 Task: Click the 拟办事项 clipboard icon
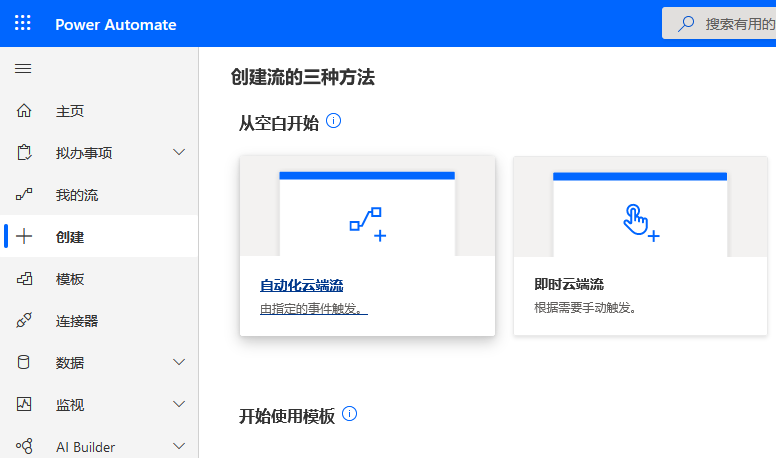coord(24,153)
